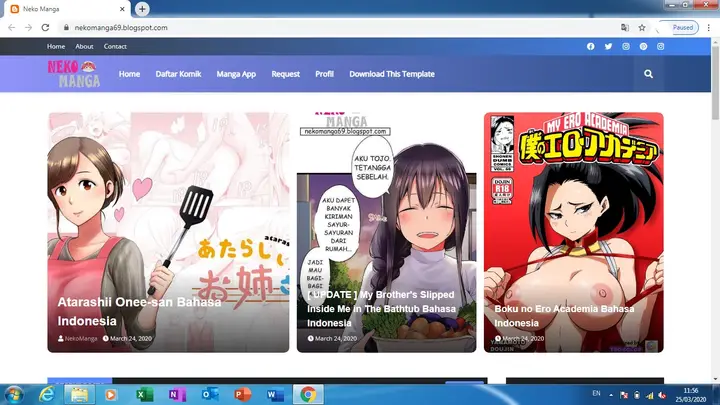This screenshot has width=720, height=405.
Task: Close the Neko Manga tab
Action: [122, 9]
